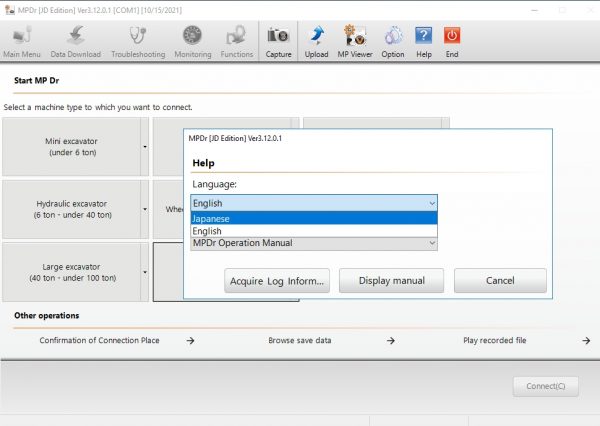Screen dimensions: 600x426
Task: Click Acquire Log Inform... button
Action: point(277,281)
